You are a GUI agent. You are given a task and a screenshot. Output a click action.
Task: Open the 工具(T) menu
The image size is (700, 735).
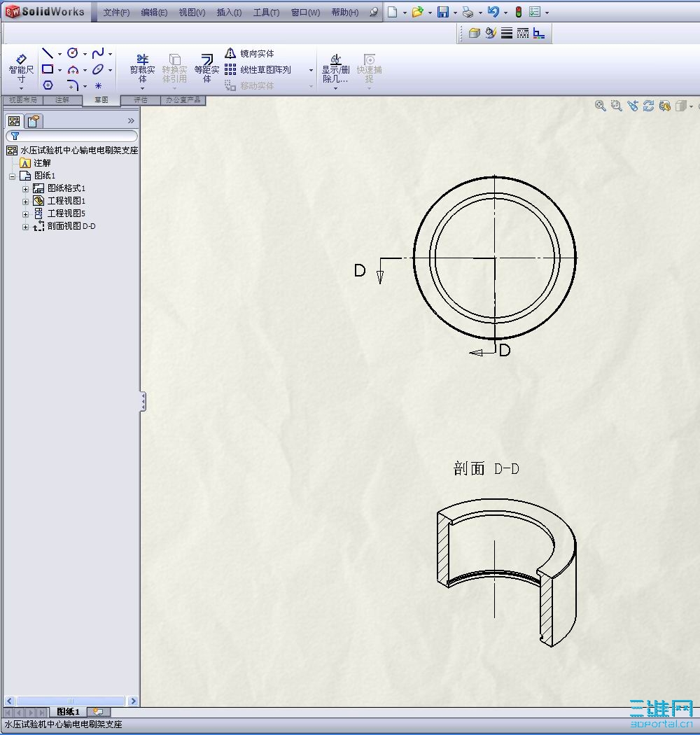pos(266,12)
